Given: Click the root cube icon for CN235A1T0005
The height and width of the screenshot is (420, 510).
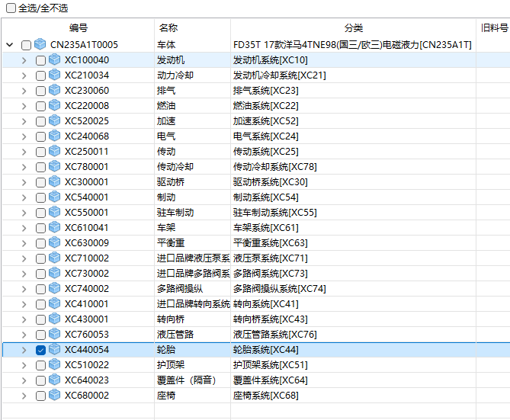Looking at the screenshot, I should tap(40, 45).
